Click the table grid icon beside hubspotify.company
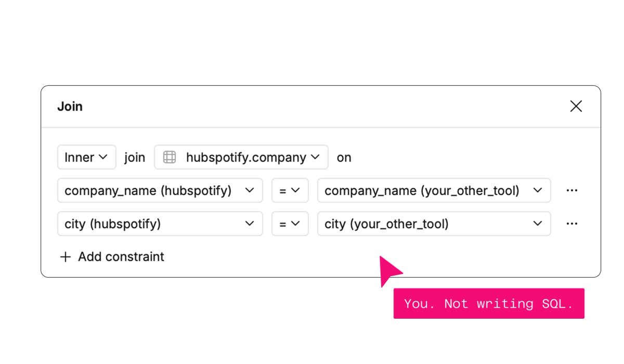This screenshot has width=624, height=364. tap(169, 157)
